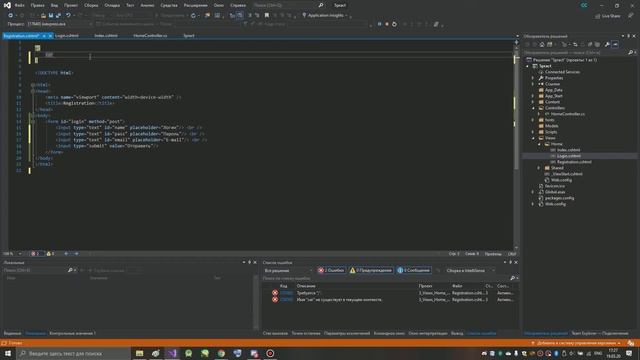Expand the Properties node in Solution Explorer
The image size is (640, 360).
click(533, 78)
